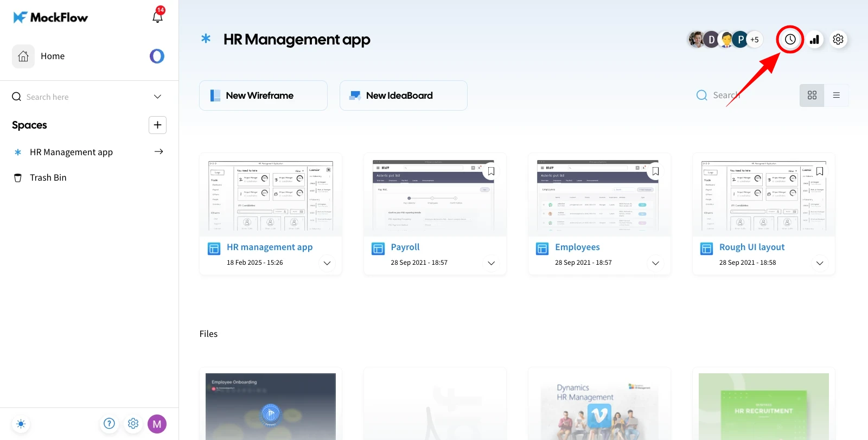
Task: Expand options chevron for Employees
Action: tap(655, 263)
